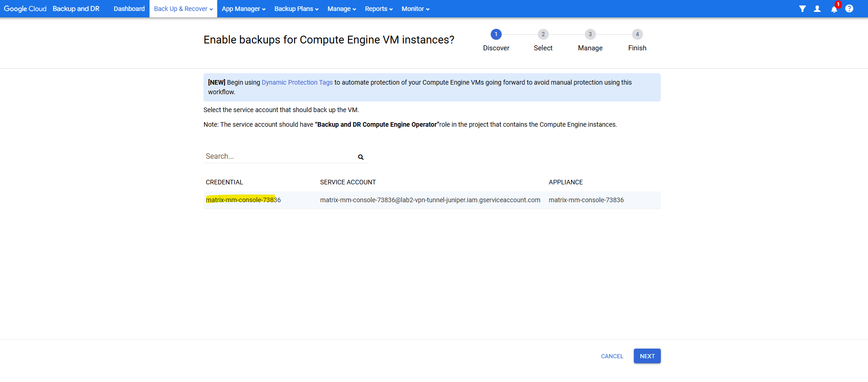This screenshot has width=868, height=382.
Task: Open the Reports menu
Action: (x=379, y=9)
